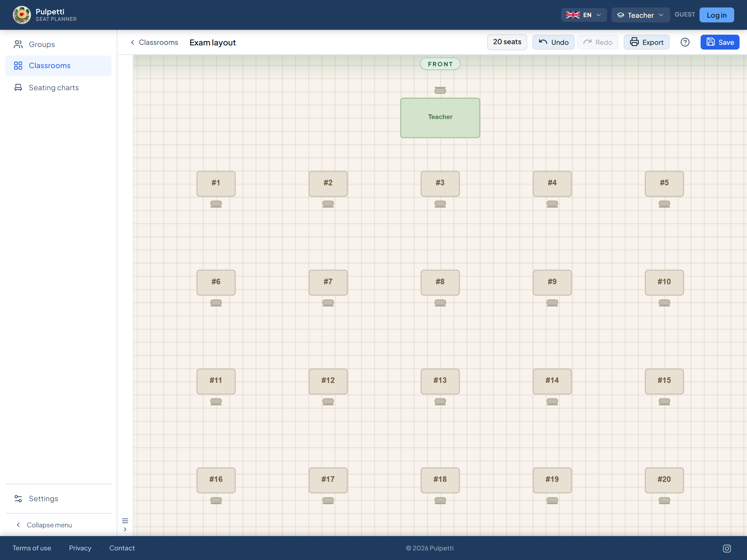Click the FRONT label badge

point(440,64)
